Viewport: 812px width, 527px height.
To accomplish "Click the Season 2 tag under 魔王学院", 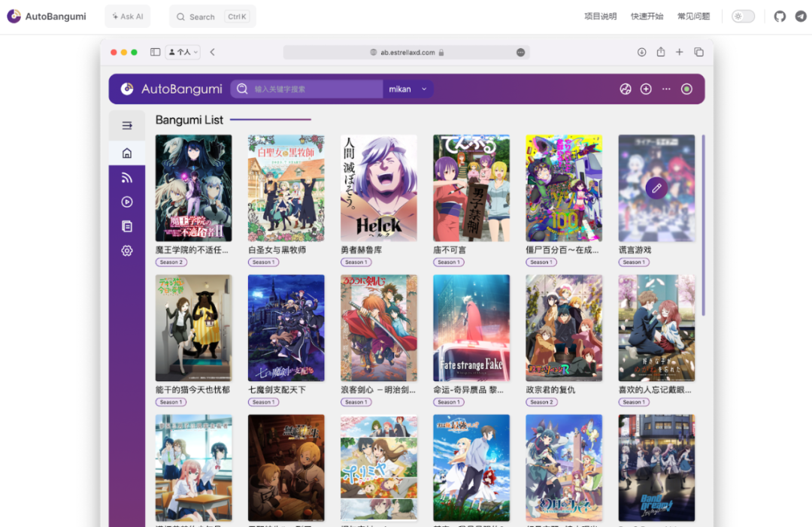I will 171,262.
